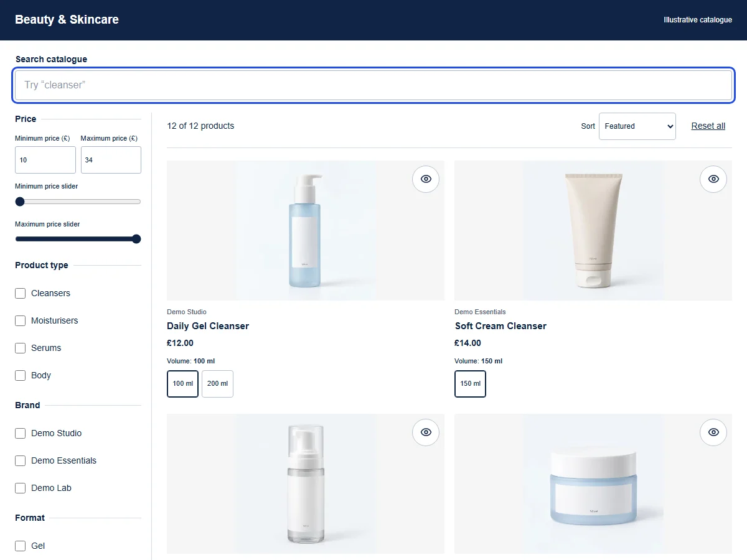The image size is (747, 560).
Task: Open the Sort dropdown showing Featured
Action: [637, 126]
